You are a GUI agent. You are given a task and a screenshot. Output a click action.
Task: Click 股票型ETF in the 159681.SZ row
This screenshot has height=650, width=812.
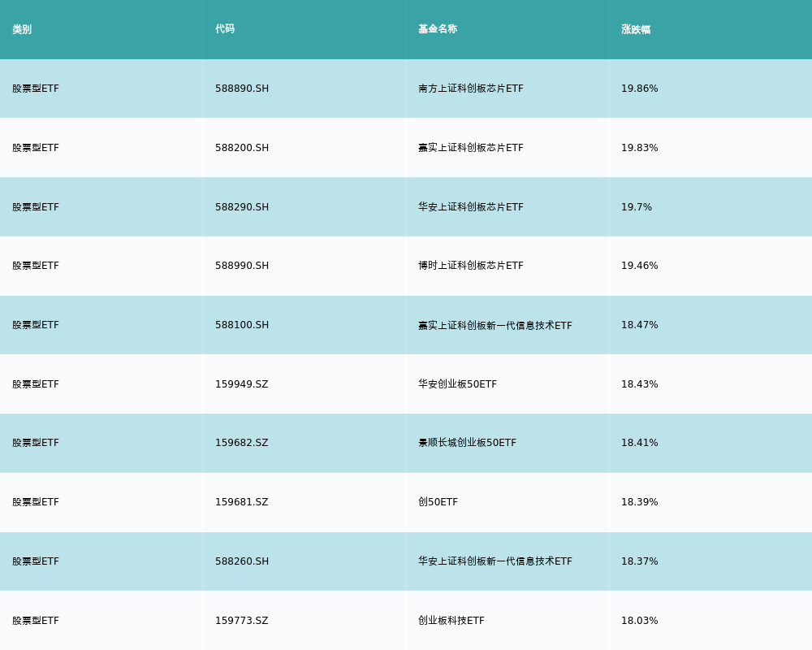click(36, 502)
